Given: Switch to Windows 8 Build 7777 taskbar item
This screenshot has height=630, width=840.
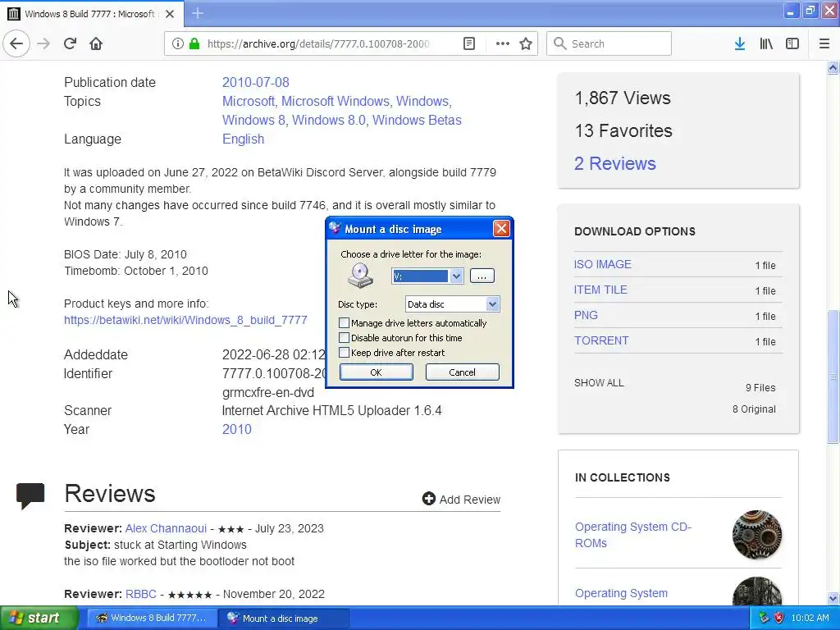Looking at the screenshot, I should [152, 618].
